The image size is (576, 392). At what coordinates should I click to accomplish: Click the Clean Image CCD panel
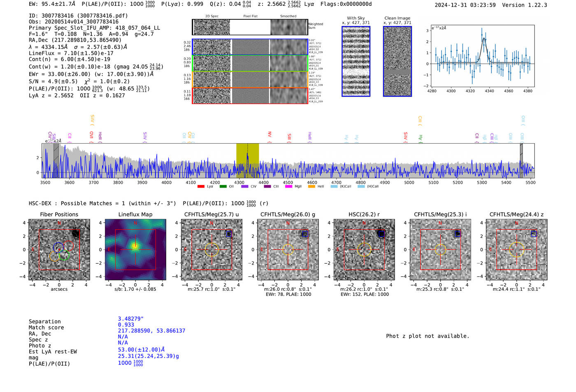pos(397,61)
